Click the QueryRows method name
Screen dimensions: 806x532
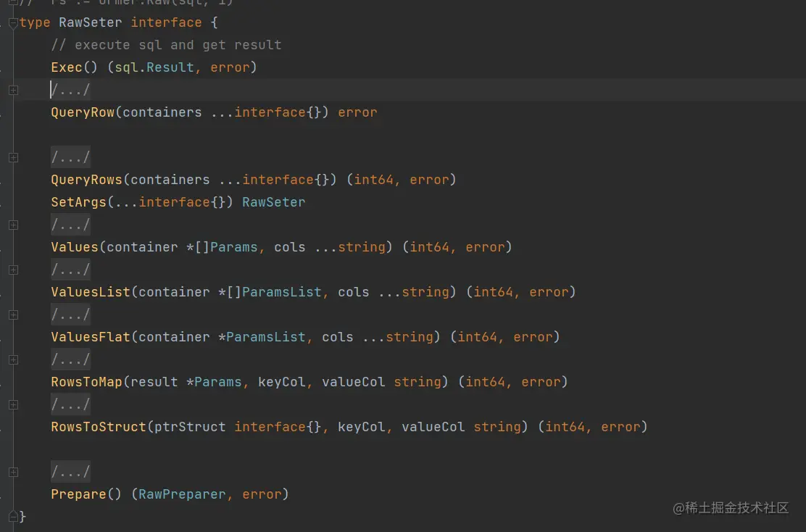86,180
